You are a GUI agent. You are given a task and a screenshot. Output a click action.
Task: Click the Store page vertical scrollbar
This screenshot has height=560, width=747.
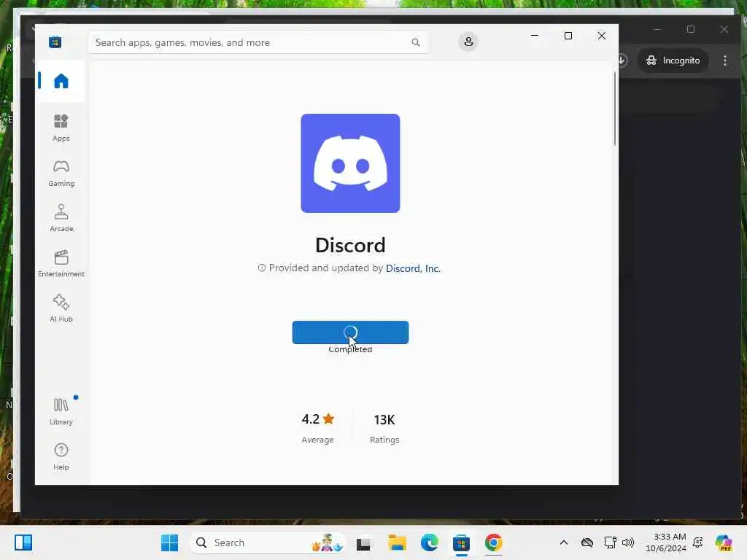coord(615,109)
